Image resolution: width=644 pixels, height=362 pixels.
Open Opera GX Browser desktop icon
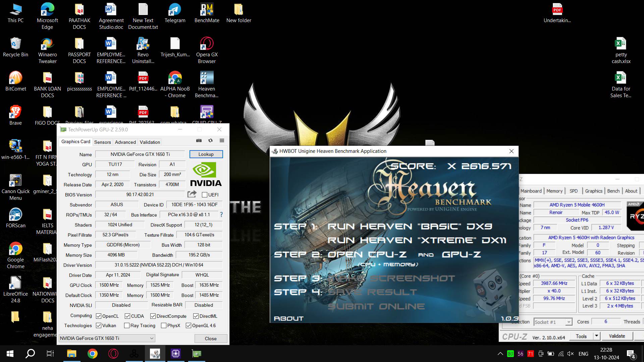[x=207, y=50]
